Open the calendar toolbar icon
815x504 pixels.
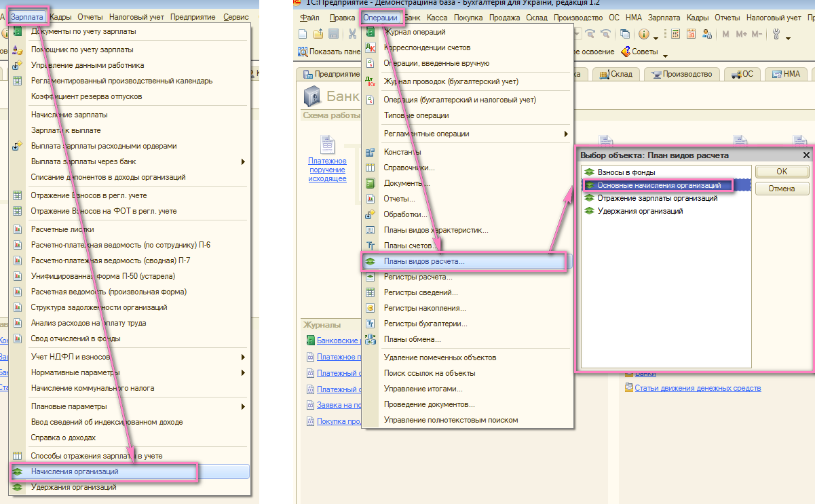(691, 34)
